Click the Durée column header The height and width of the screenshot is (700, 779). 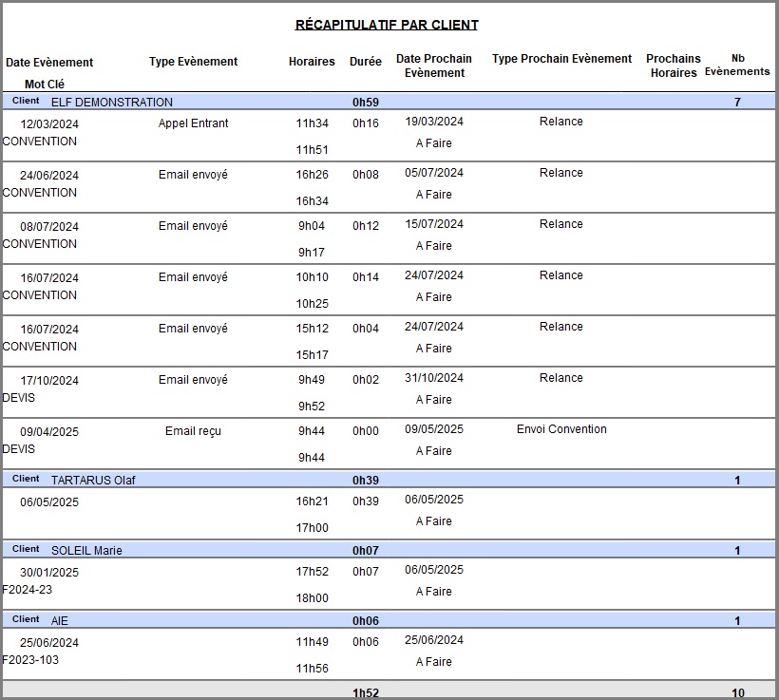click(366, 62)
